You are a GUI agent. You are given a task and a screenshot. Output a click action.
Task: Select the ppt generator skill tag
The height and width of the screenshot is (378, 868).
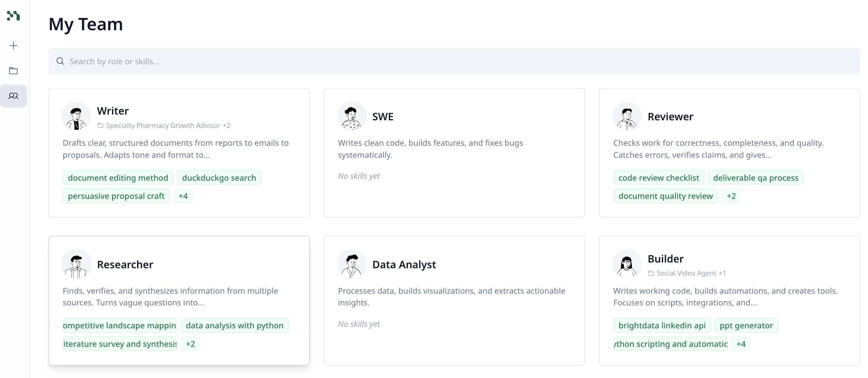click(x=746, y=325)
